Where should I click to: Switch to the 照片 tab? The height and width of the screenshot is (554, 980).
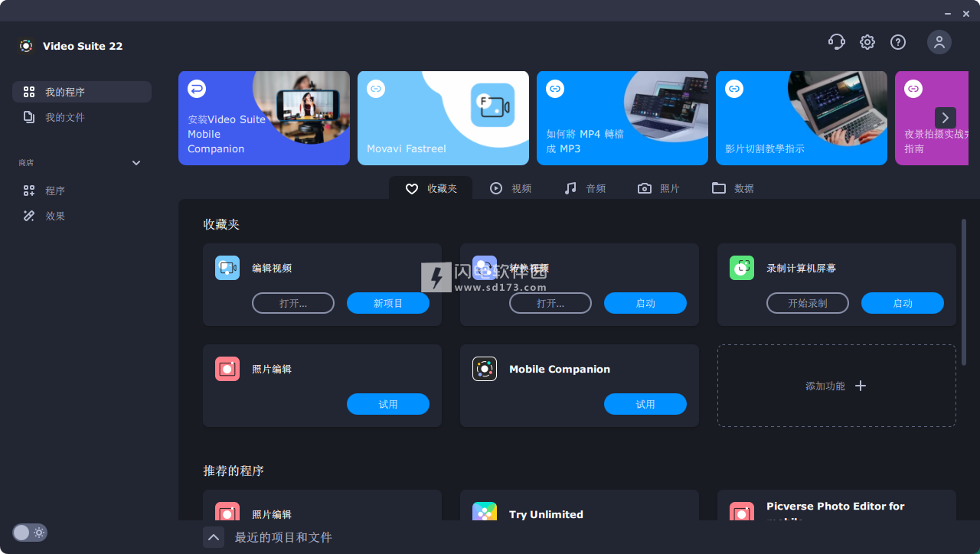659,188
